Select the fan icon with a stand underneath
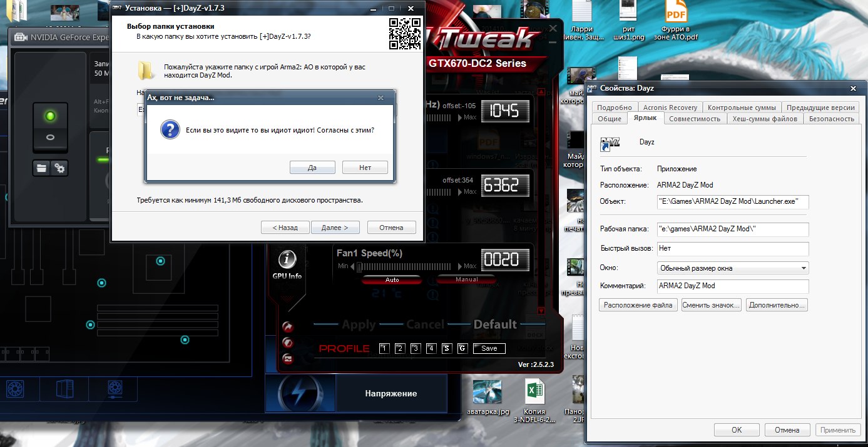 tap(115, 390)
